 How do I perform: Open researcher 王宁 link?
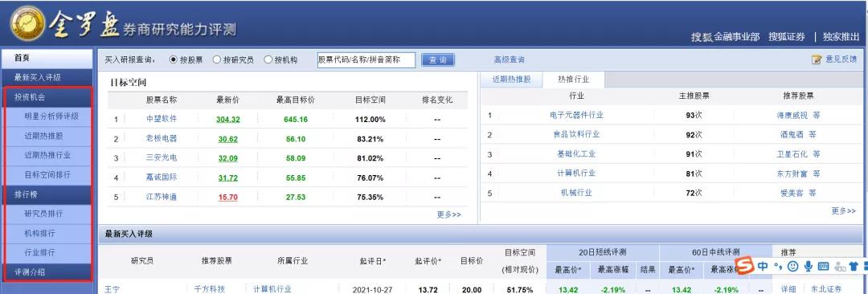113,289
